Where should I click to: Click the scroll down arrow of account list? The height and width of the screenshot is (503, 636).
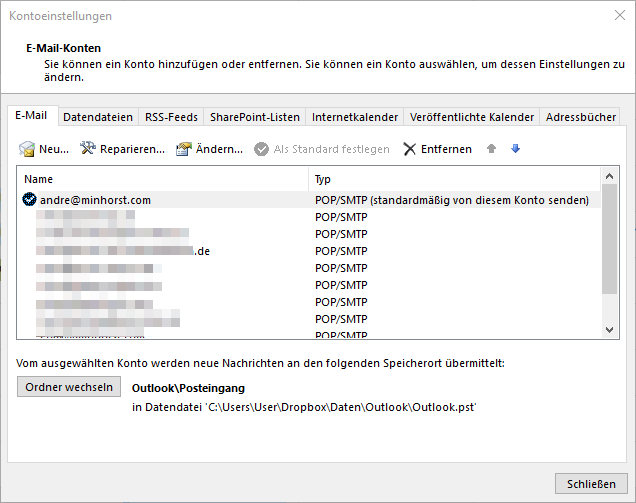tap(609, 329)
